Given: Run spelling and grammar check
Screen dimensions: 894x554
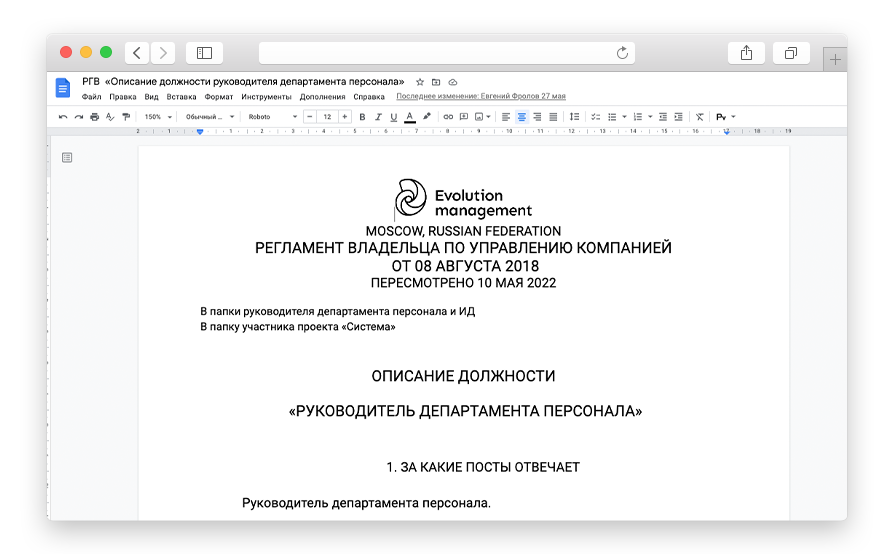Looking at the screenshot, I should [x=111, y=117].
